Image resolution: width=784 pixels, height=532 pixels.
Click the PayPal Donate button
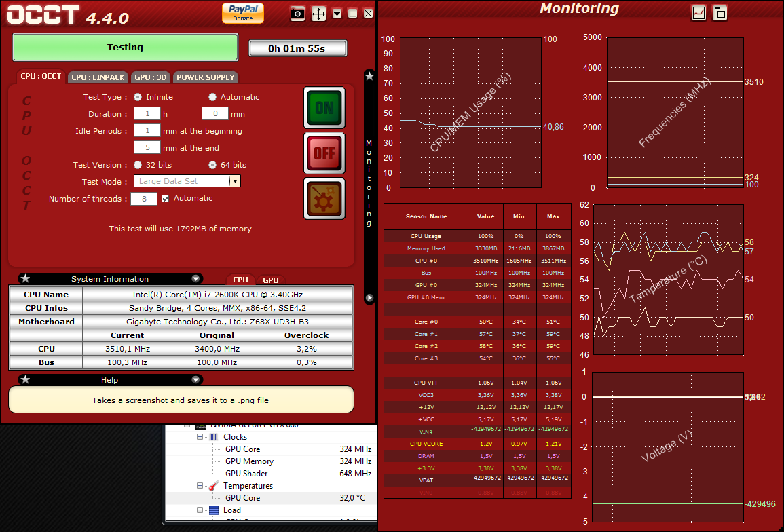[243, 13]
